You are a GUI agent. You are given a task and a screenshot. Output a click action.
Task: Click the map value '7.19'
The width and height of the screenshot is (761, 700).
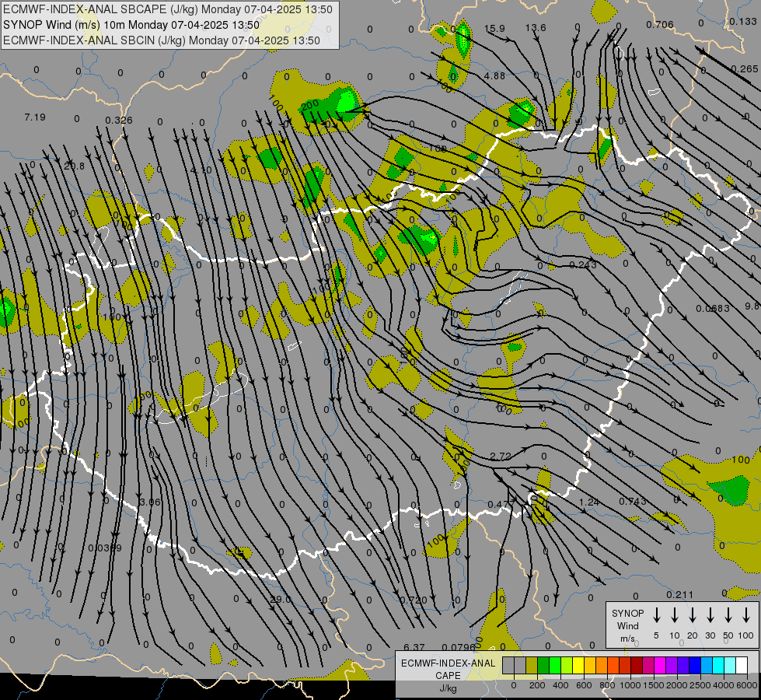[x=34, y=117]
